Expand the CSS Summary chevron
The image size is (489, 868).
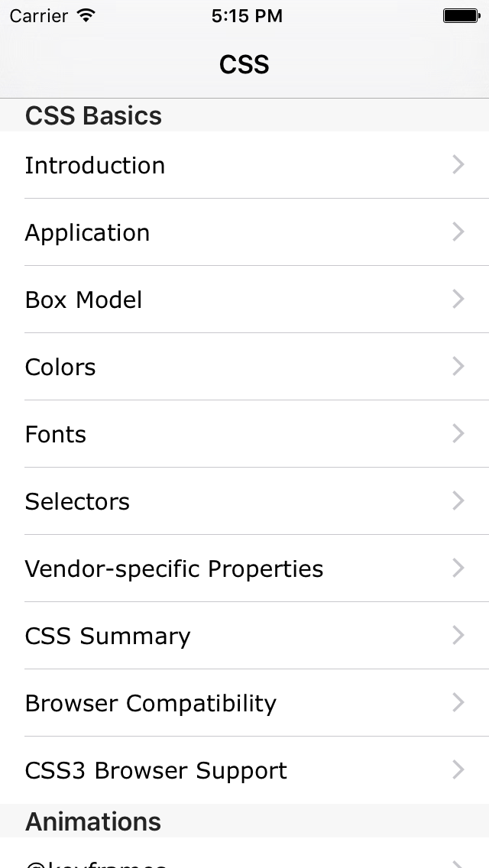point(458,635)
